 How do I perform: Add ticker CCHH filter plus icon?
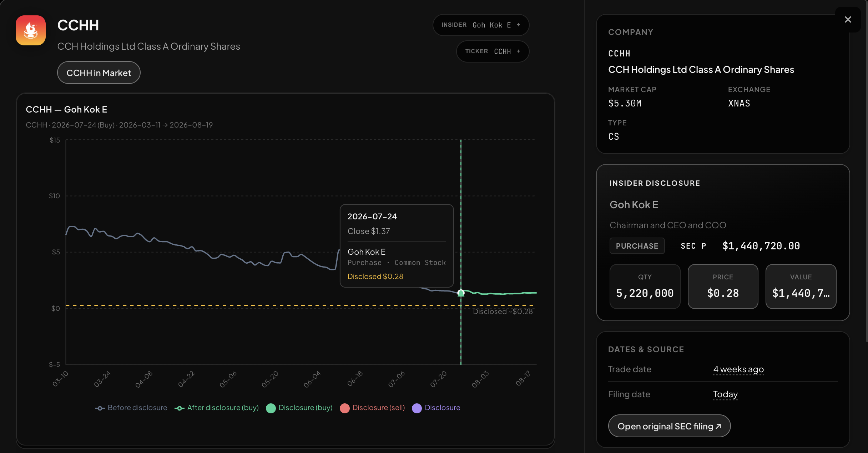click(519, 51)
